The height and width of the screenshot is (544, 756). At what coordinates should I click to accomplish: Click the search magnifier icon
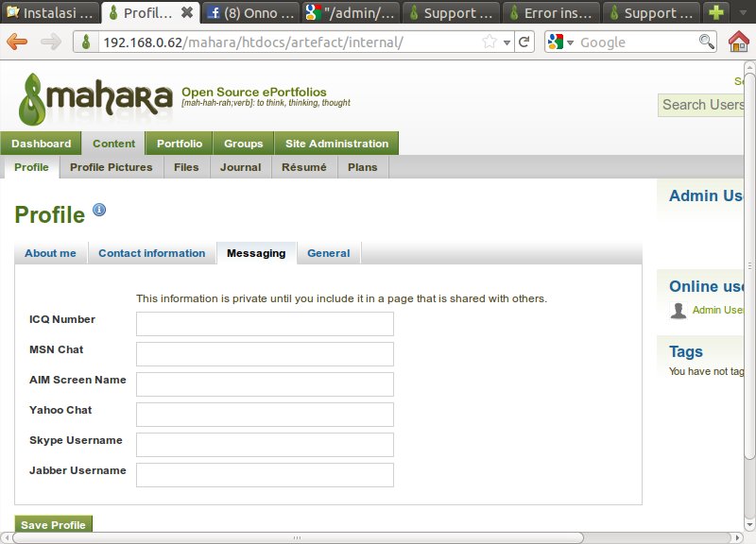707,42
